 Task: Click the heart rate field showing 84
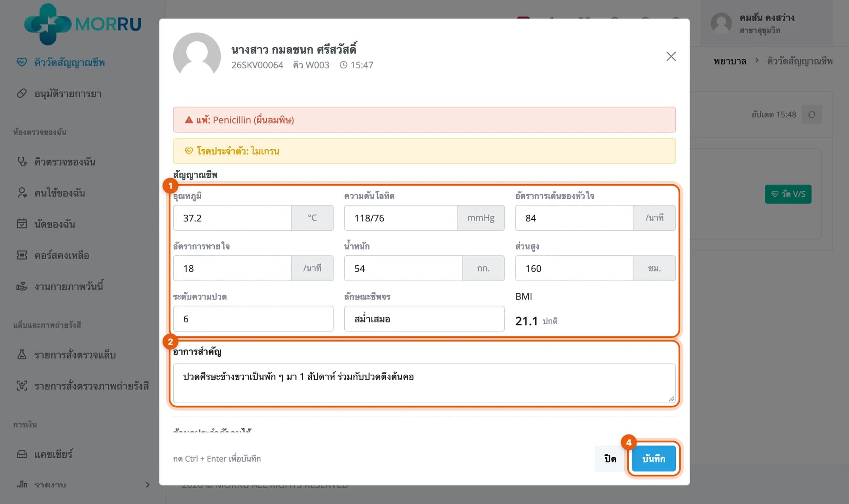coord(574,218)
